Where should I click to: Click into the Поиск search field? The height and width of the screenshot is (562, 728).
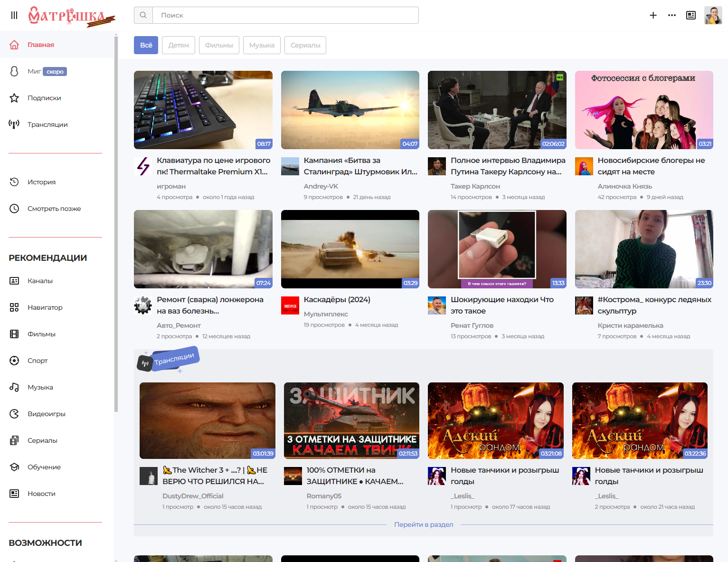285,15
